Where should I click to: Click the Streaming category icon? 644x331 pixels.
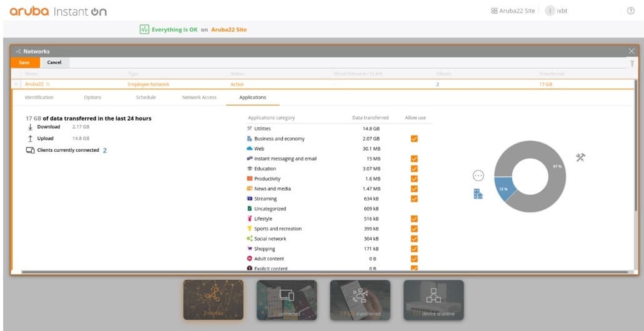pos(249,199)
